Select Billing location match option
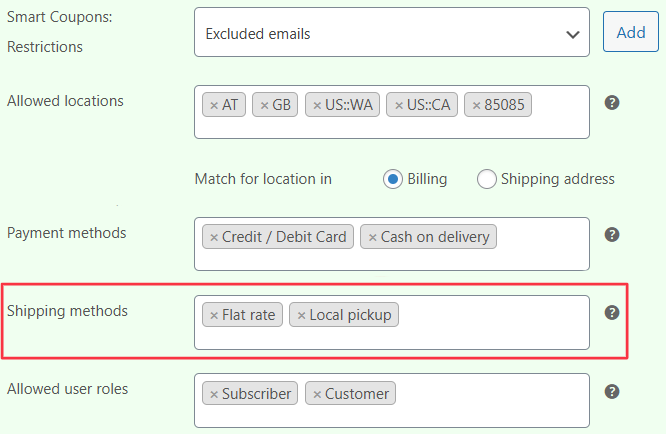This screenshot has height=434, width=666. click(393, 179)
